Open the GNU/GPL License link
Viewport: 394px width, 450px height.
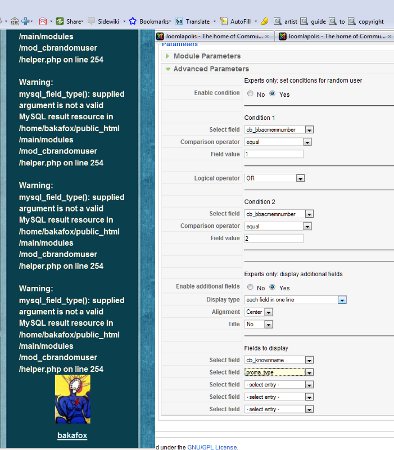[x=212, y=447]
